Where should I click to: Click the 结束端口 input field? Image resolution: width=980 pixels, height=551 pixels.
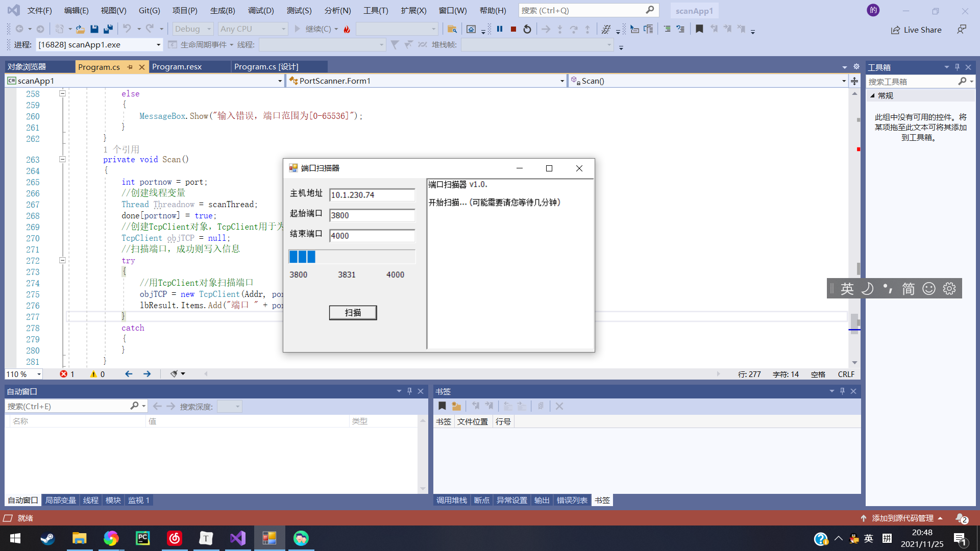[372, 236]
